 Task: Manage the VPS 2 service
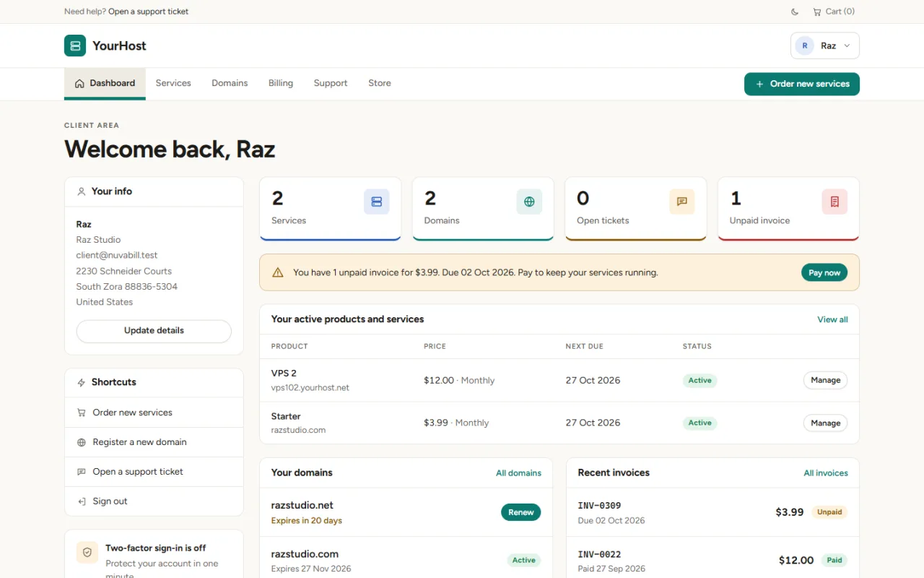coord(825,380)
